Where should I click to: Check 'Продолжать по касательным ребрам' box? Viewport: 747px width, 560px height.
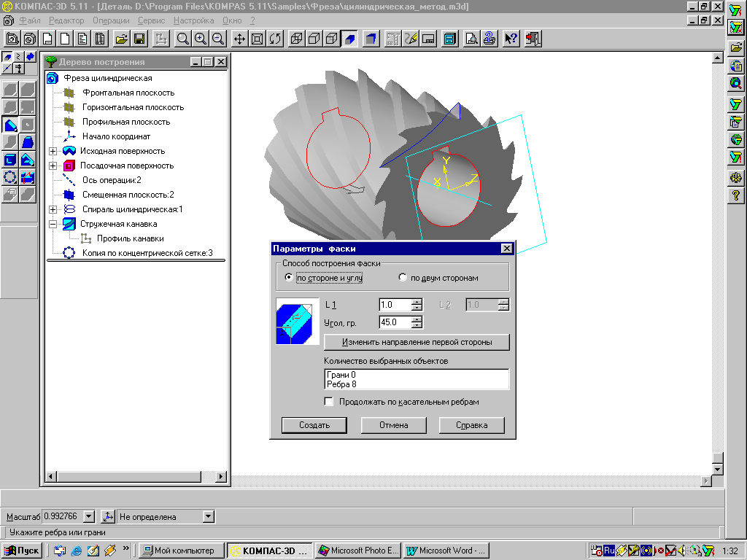point(329,402)
